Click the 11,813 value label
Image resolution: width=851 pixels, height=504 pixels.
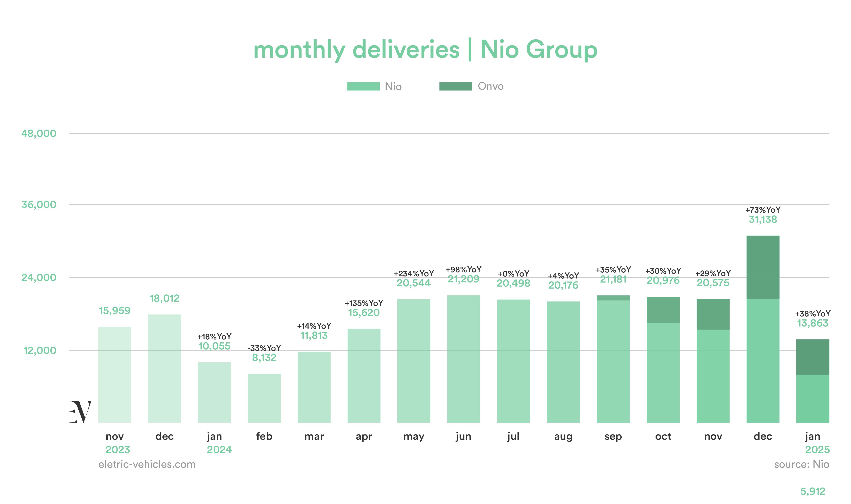(x=314, y=336)
